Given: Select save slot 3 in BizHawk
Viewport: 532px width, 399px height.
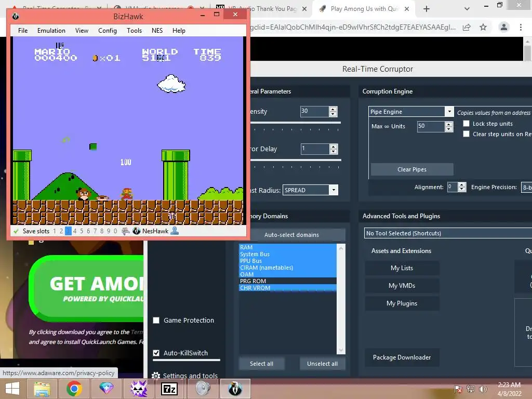Looking at the screenshot, I should [x=68, y=231].
